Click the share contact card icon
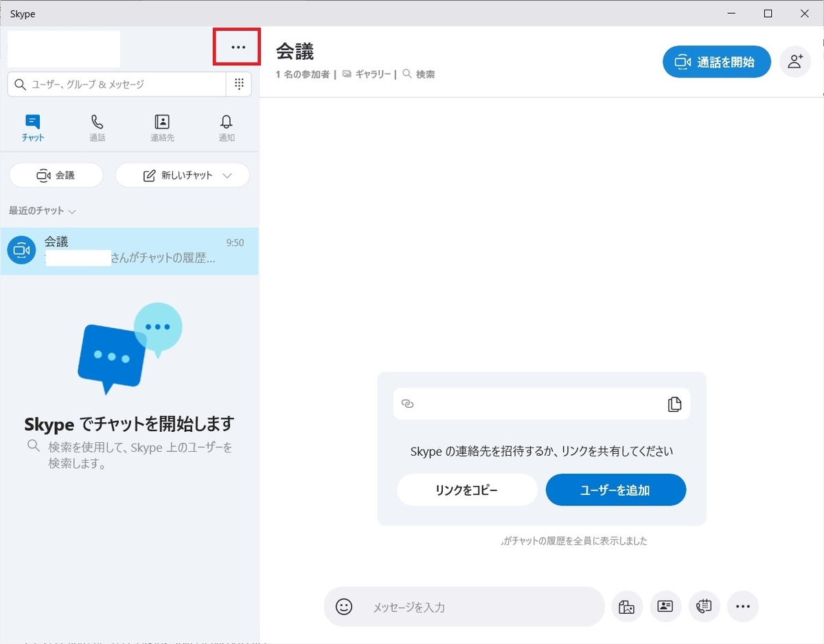The width and height of the screenshot is (824, 644). [x=665, y=606]
